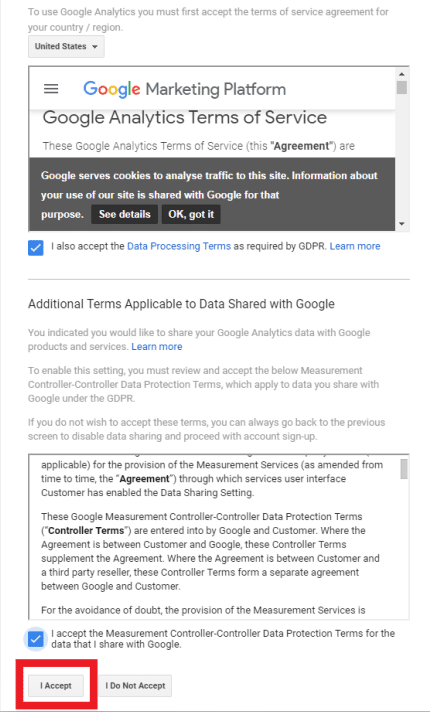Click the Google Marketing Platform logo

(184, 89)
